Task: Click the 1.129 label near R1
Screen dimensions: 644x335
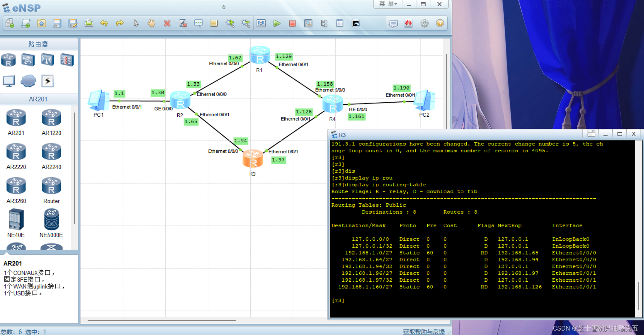Action: (284, 56)
